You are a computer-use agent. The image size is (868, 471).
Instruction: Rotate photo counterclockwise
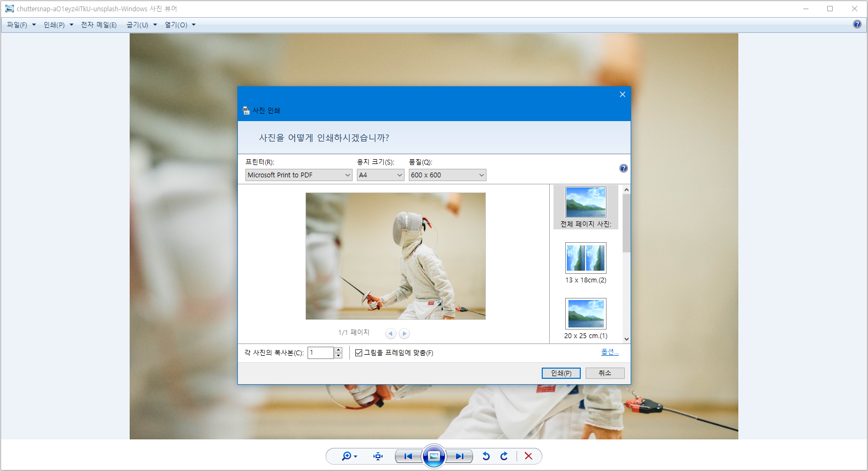tap(486, 456)
